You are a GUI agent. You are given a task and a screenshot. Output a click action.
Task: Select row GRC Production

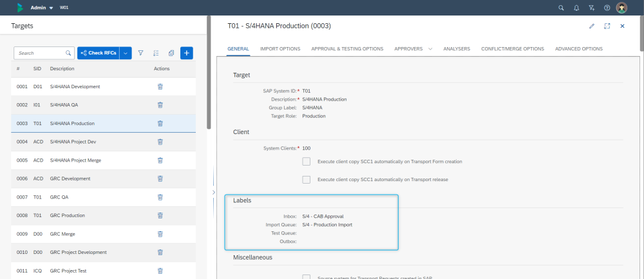point(104,215)
